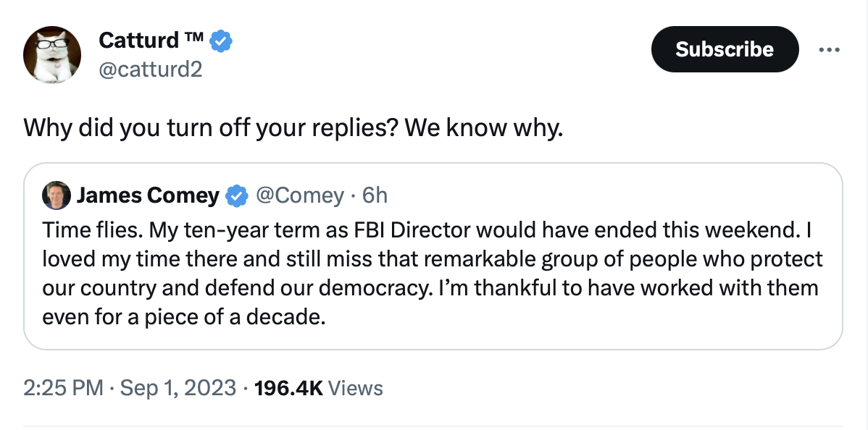Open Catturd's cat profile picture
The image size is (868, 430).
pyautogui.click(x=52, y=55)
